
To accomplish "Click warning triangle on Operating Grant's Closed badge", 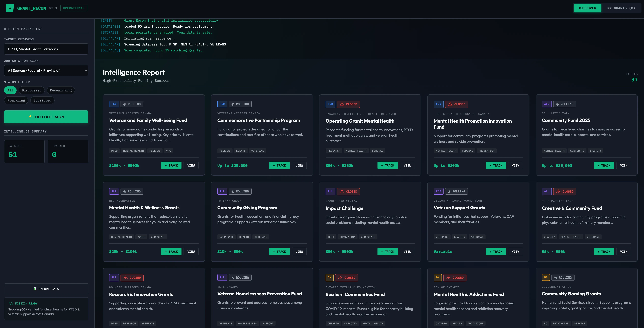I will point(342,104).
